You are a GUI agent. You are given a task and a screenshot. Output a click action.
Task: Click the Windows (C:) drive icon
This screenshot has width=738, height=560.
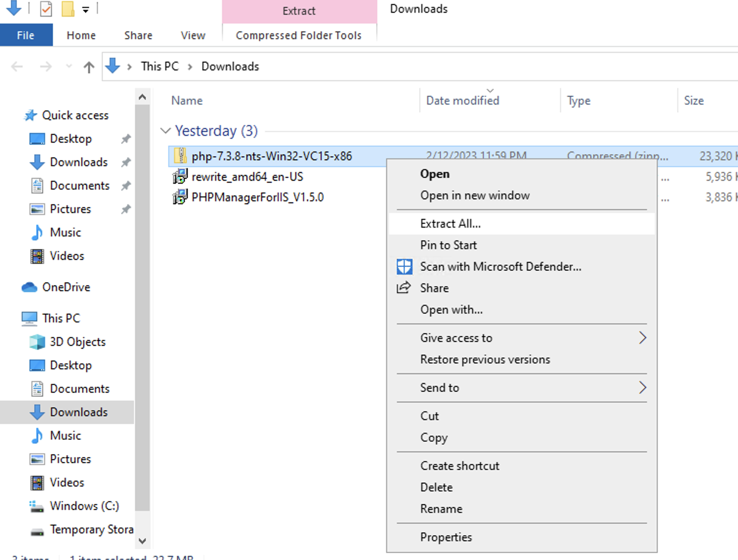pos(37,506)
